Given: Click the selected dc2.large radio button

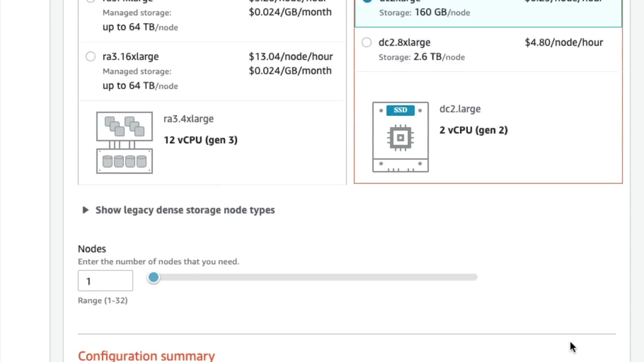Looking at the screenshot, I should [367, 1].
